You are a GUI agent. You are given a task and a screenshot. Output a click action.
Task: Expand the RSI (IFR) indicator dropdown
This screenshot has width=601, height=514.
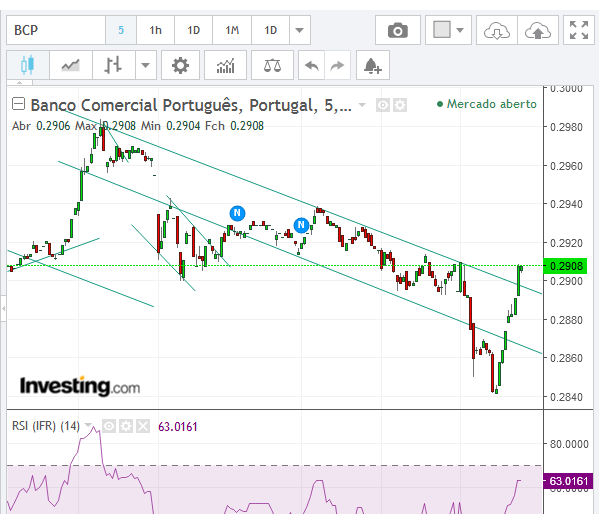[x=89, y=425]
